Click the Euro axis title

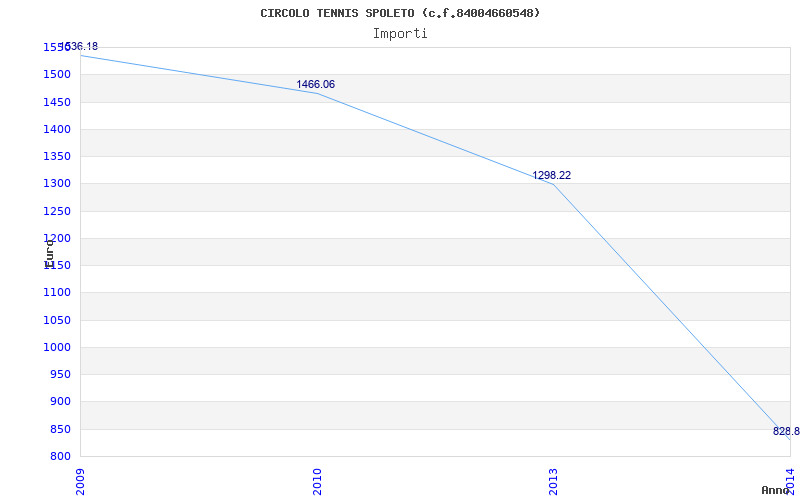pos(49,254)
